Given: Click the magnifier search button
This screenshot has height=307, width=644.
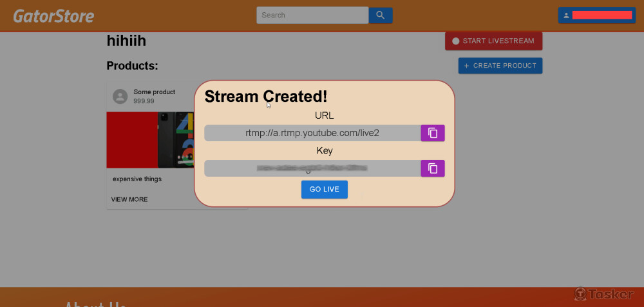Looking at the screenshot, I should pos(381,15).
